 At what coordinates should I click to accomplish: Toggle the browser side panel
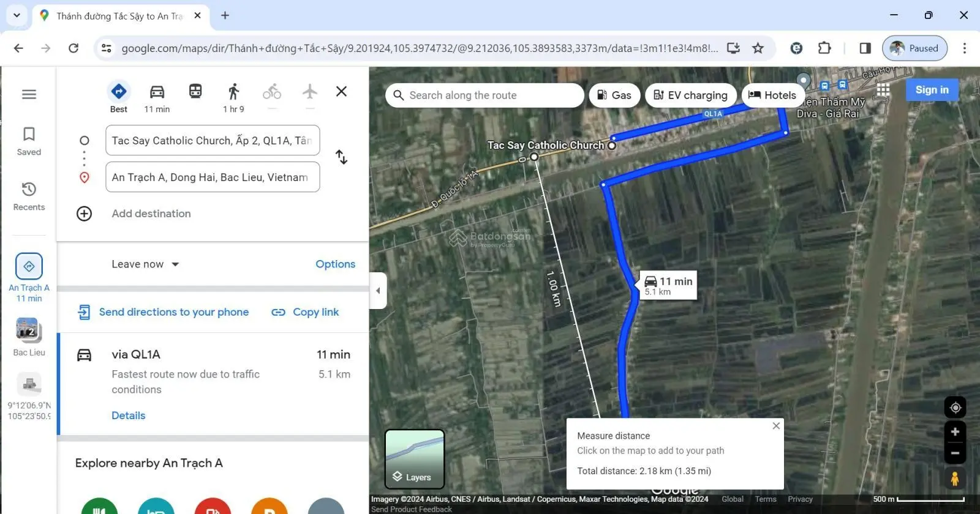tap(865, 48)
